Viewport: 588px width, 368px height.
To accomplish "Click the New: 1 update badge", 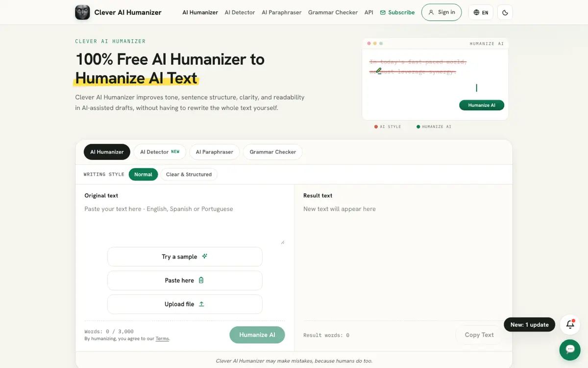I will (x=529, y=324).
